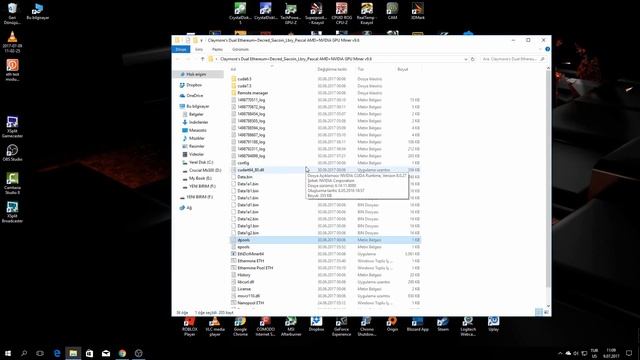Viewport: 640px width, 360px height.
Task: Go up one folder level in Explorer
Action: coord(202,59)
